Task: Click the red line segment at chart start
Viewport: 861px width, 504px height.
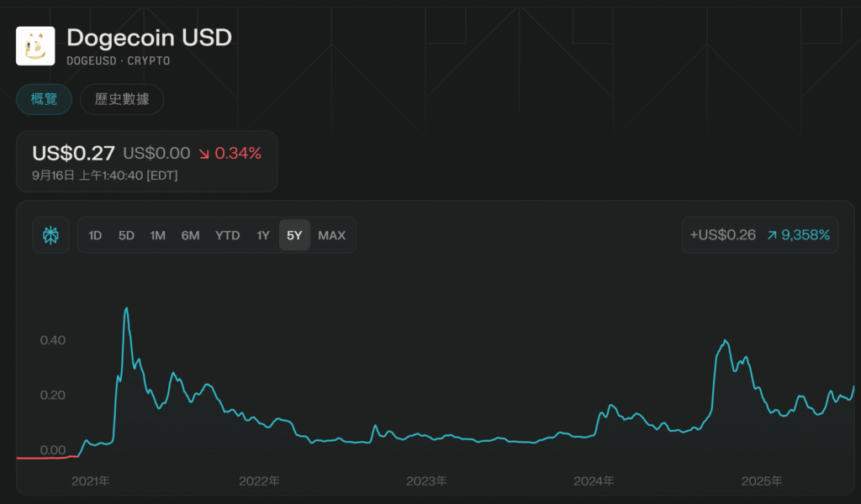Action: click(46, 458)
